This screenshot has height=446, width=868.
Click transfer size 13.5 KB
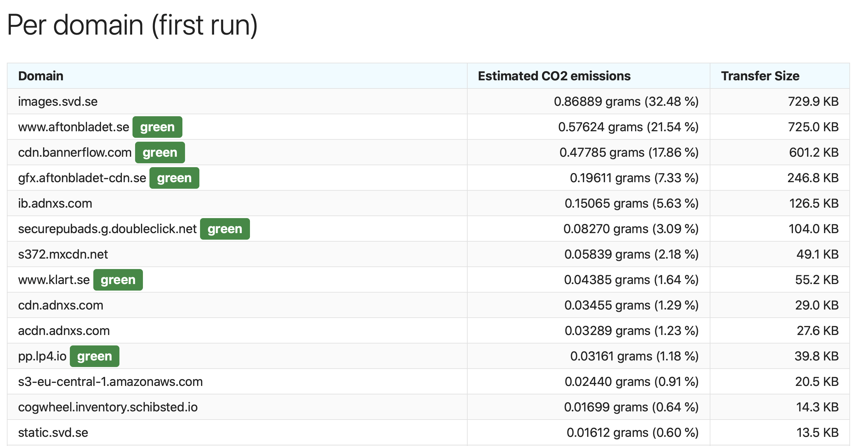pyautogui.click(x=817, y=433)
